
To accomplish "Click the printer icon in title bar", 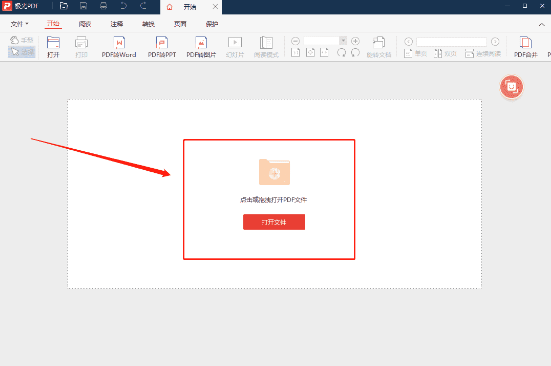I will (103, 6).
